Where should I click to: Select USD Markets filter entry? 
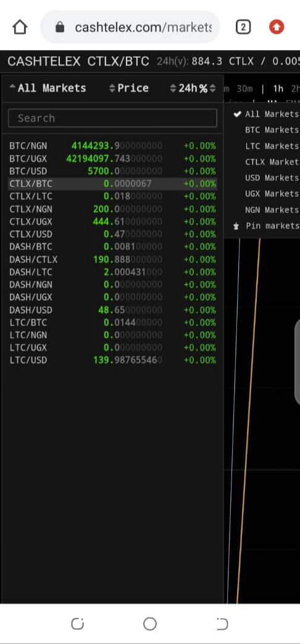(x=272, y=178)
